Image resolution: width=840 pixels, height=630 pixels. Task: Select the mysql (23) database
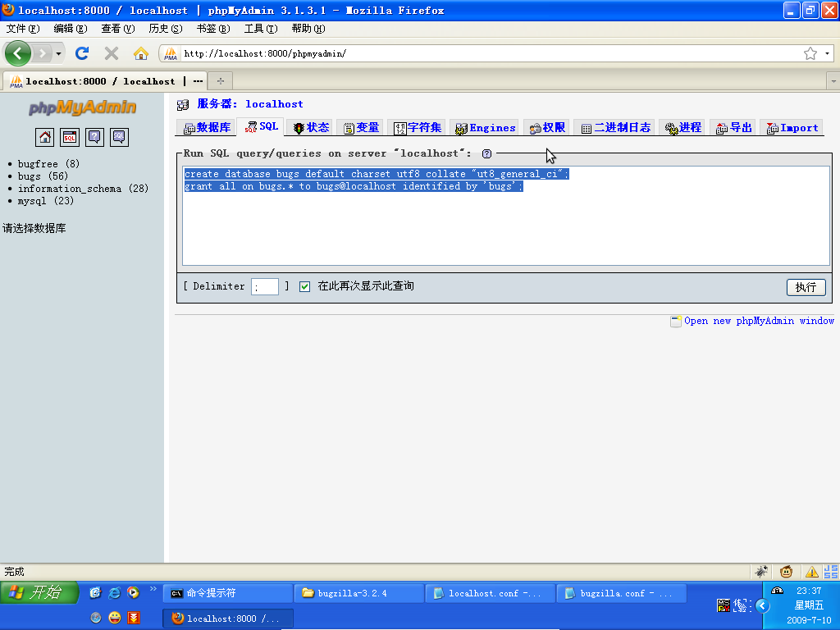pos(46,201)
